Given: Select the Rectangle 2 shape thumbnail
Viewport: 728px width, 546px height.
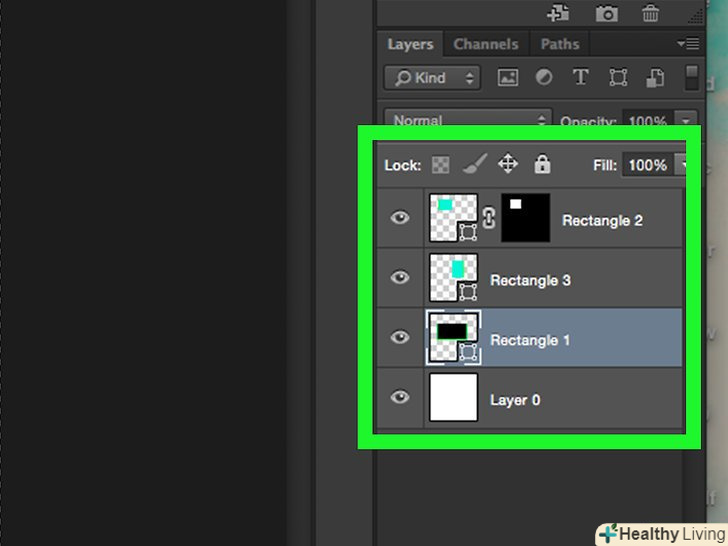Looking at the screenshot, I should [454, 218].
